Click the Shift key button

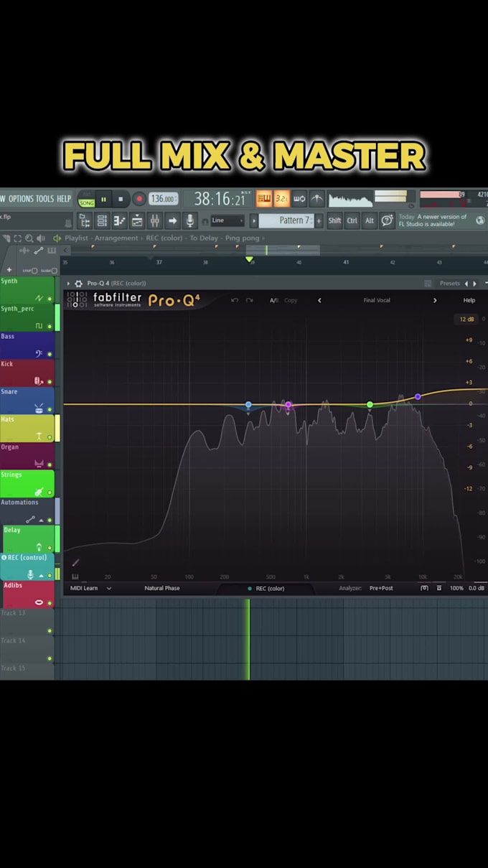334,220
